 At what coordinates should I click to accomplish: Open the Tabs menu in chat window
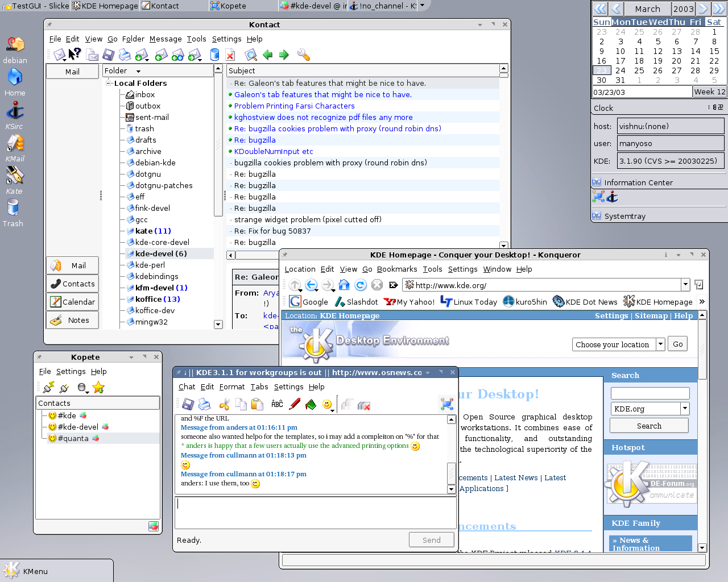tap(259, 386)
